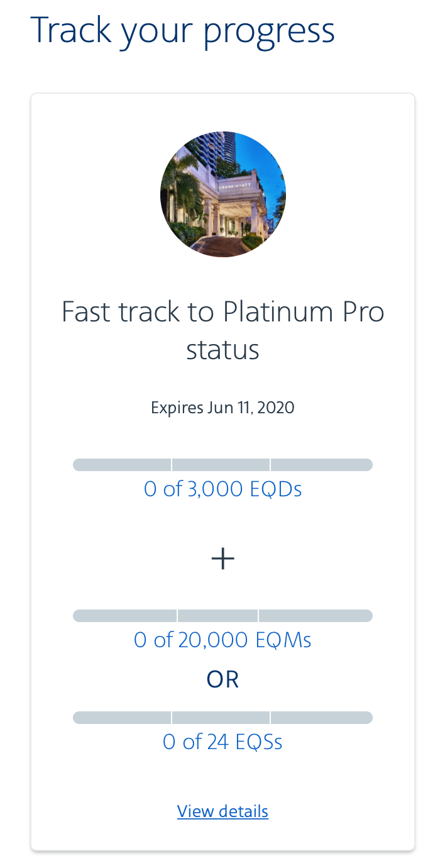Click middle segment of the EQDs progress bar
The height and width of the screenshot is (868, 445).
tap(221, 465)
